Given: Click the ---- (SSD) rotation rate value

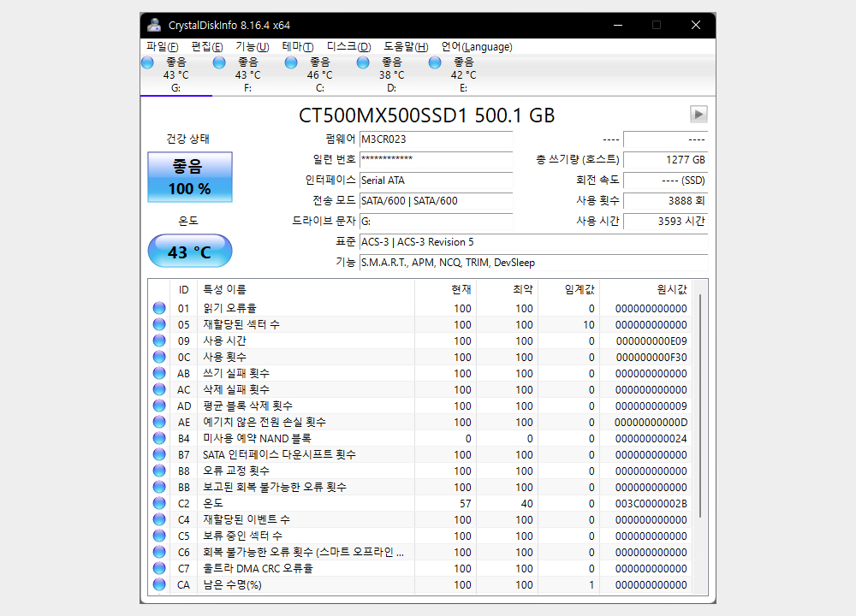Looking at the screenshot, I should pyautogui.click(x=665, y=181).
